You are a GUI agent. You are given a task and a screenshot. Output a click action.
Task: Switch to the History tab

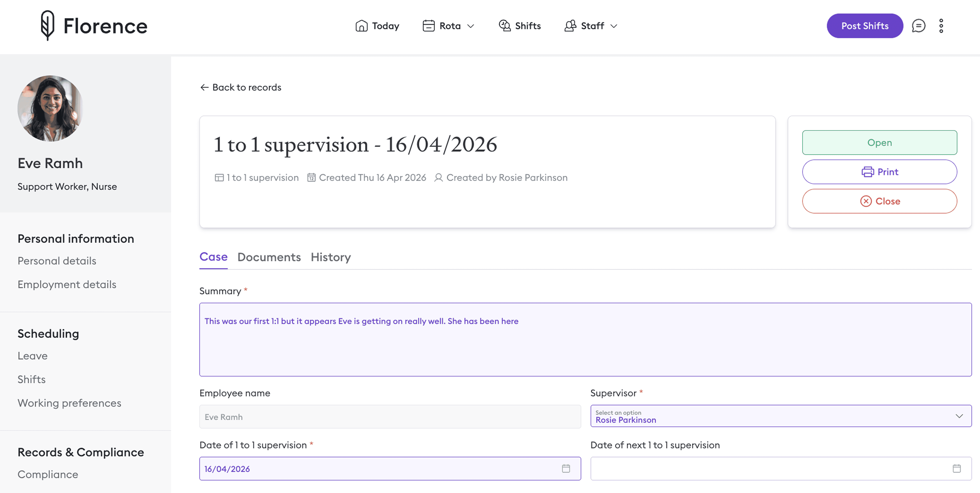point(331,257)
